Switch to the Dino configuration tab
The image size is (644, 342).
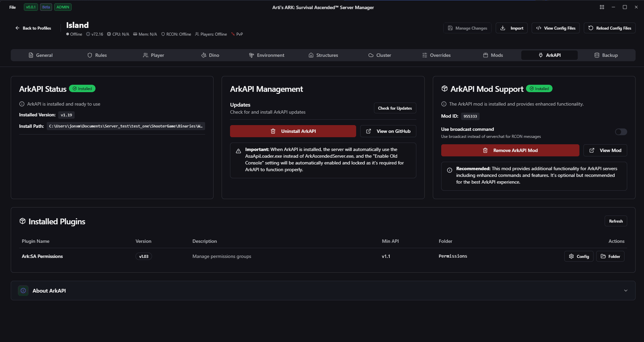pyautogui.click(x=210, y=55)
